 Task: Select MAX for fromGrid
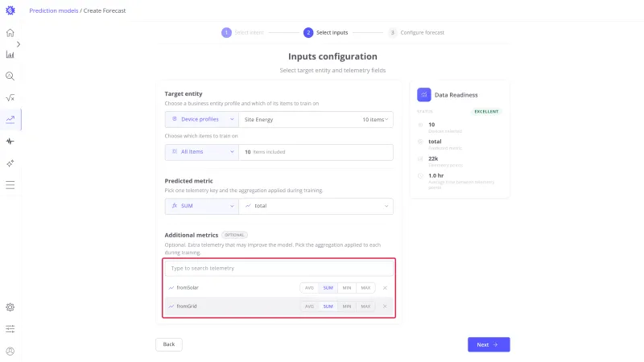coord(365,306)
